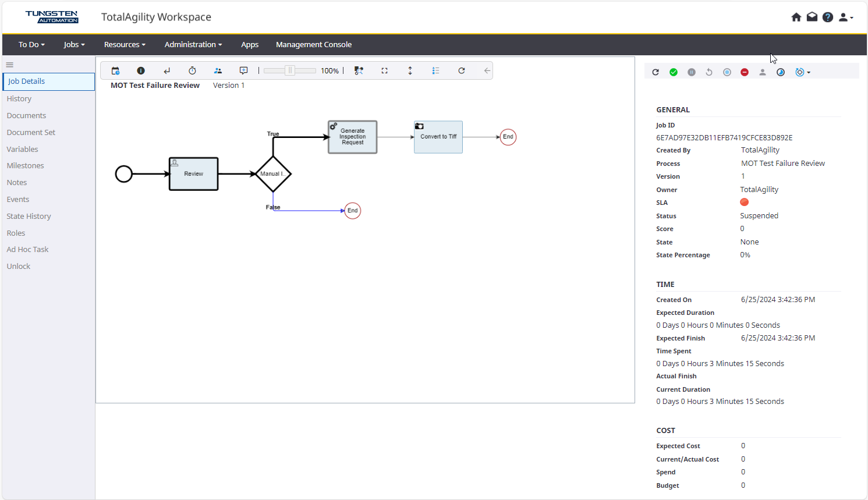Expand the Jobs menu
The image size is (868, 500).
(x=74, y=45)
